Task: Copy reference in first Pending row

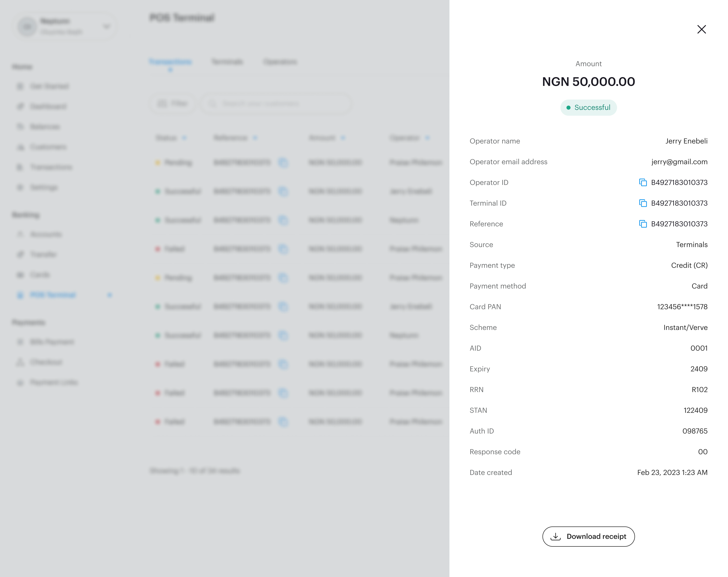Action: click(x=283, y=163)
